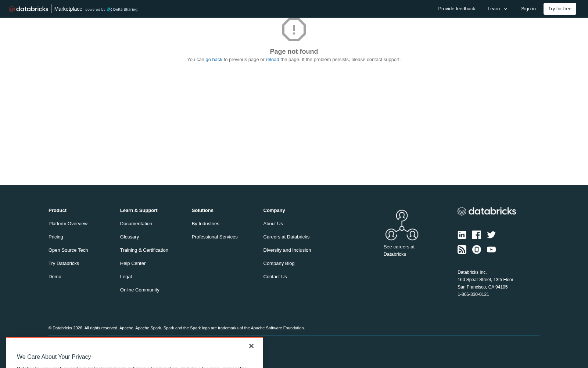Open the Delta Sharing logo link
Screen dimensions: 588x368
click(x=122, y=9)
